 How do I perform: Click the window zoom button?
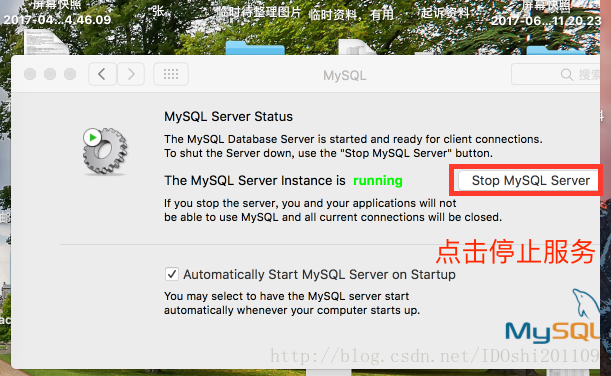click(70, 74)
